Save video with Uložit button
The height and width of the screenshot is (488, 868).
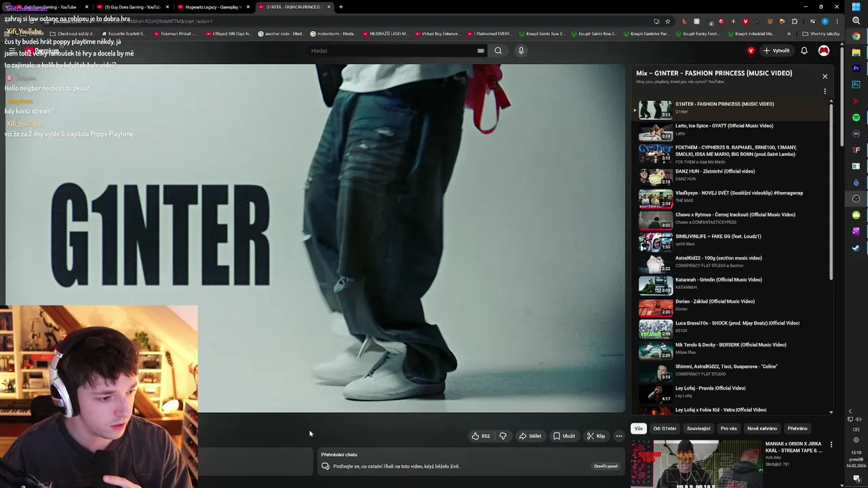click(564, 436)
